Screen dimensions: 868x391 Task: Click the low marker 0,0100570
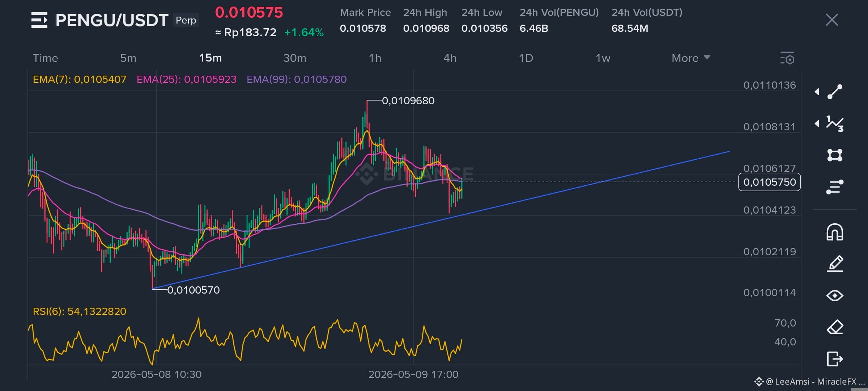pyautogui.click(x=193, y=290)
